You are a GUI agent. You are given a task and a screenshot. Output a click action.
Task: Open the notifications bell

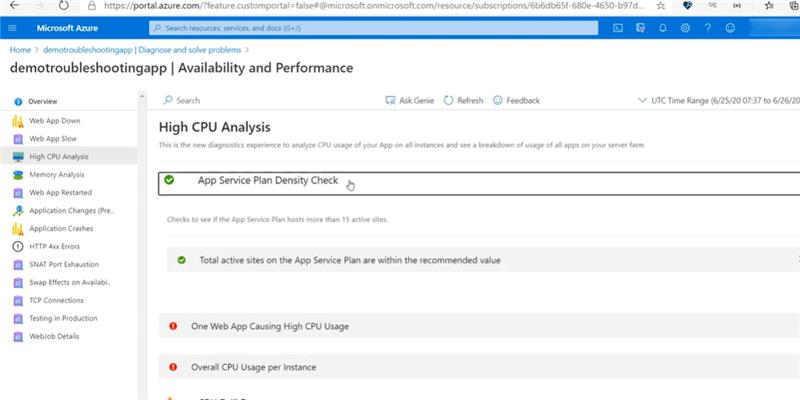pos(663,28)
